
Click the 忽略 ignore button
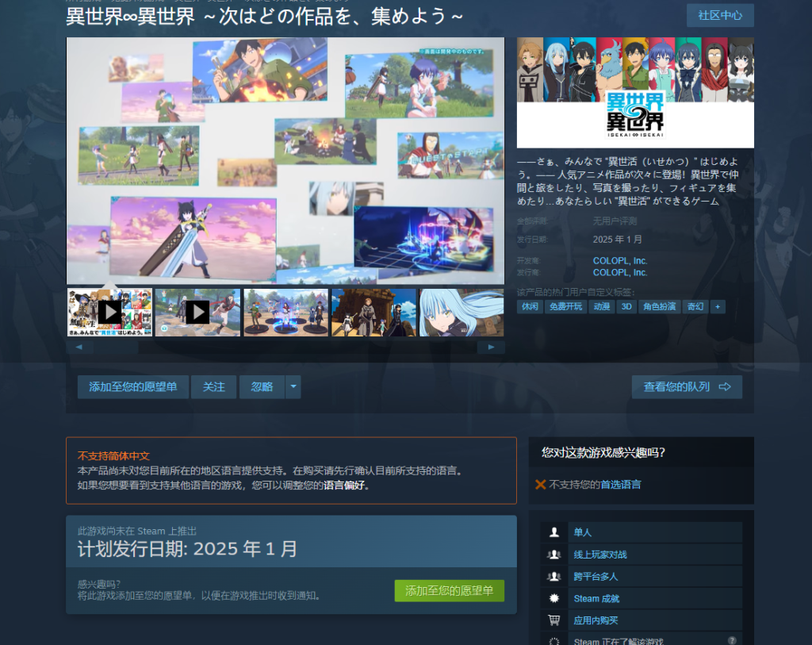[x=262, y=387]
